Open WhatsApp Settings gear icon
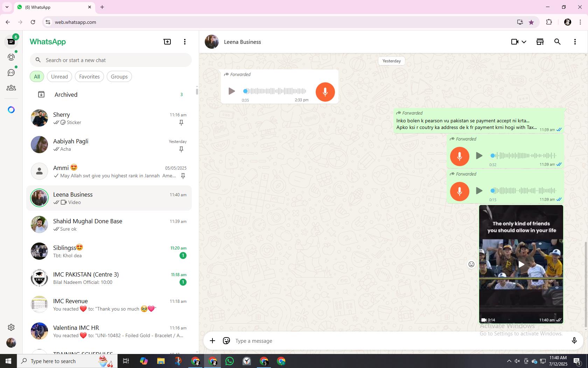Screen dimensions: 588x368 pos(11,327)
